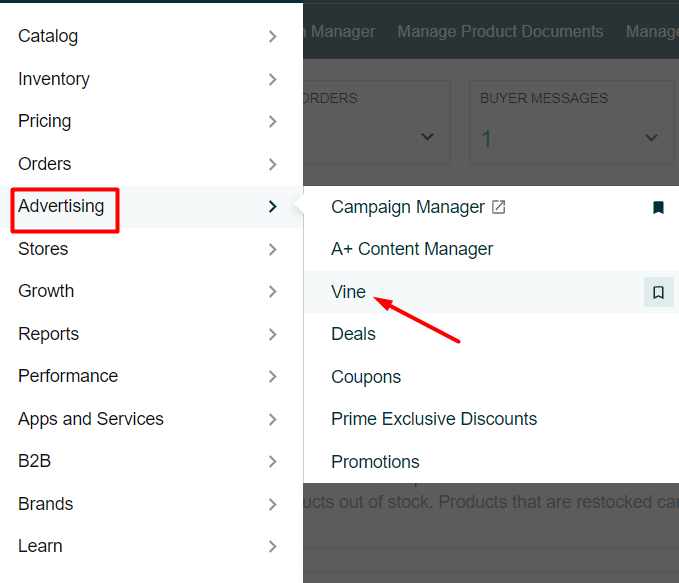Click the arrow beside Reports
The width and height of the screenshot is (679, 583).
pos(273,334)
